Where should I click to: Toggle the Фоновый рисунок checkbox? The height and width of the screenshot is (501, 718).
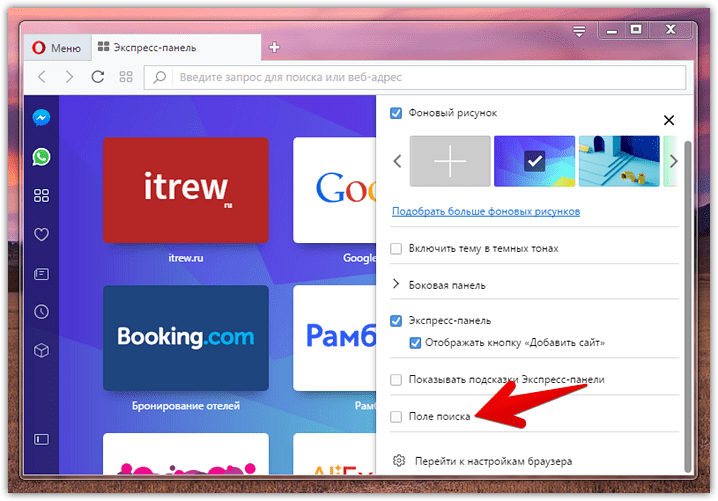coord(396,113)
